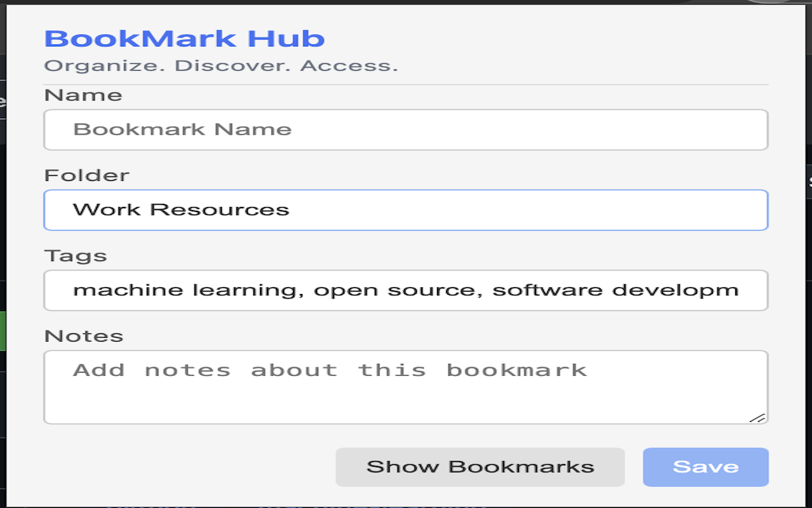The image size is (812, 508).
Task: Click the BookMark Hub title
Action: 183,38
